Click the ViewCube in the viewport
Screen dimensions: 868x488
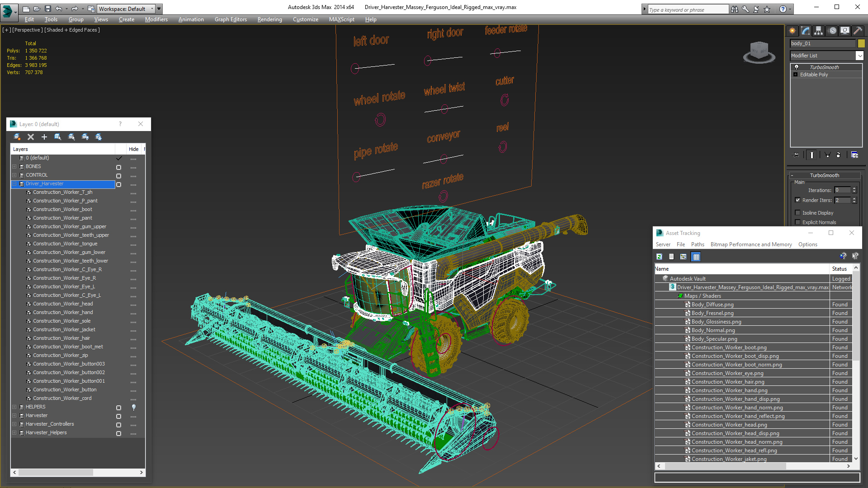[x=759, y=52]
